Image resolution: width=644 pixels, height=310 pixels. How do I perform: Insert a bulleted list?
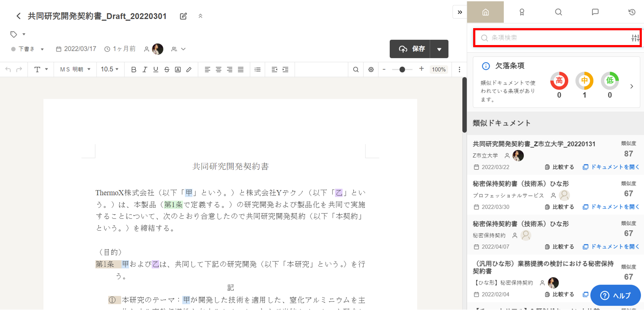258,69
